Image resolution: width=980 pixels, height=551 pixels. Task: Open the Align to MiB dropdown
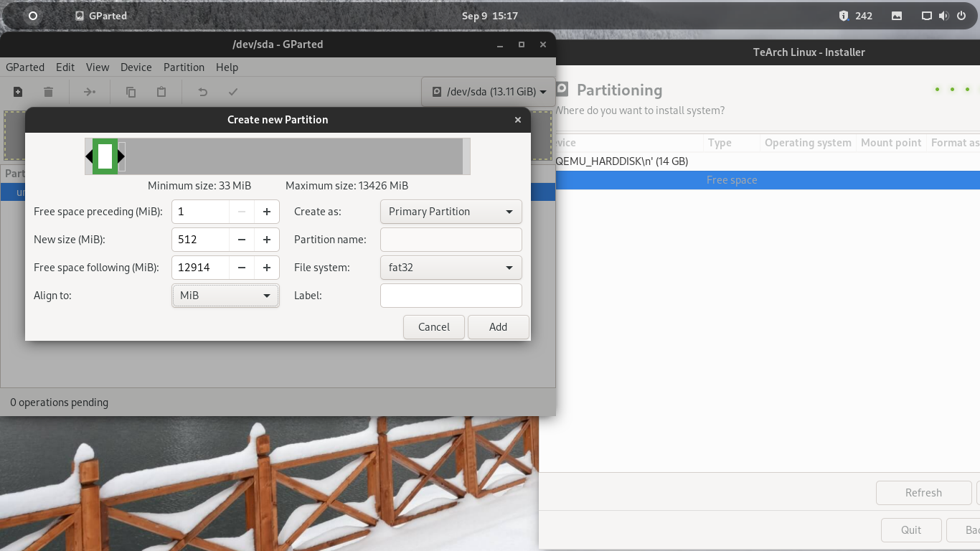pos(225,296)
